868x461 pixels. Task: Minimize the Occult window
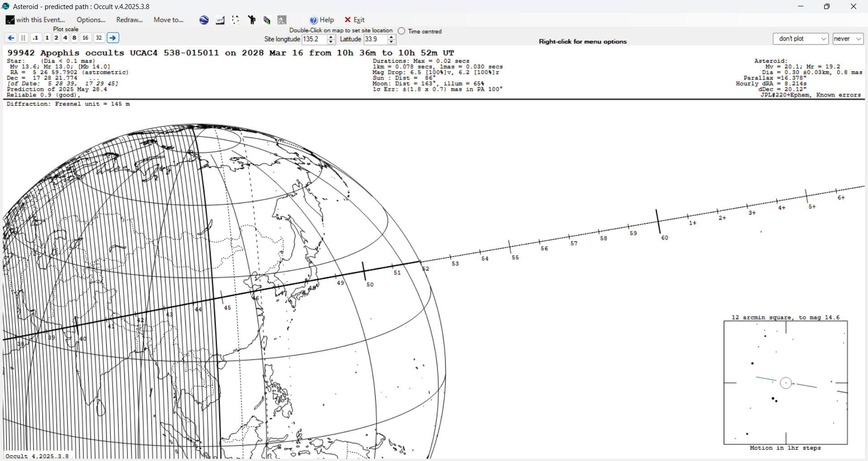(x=801, y=6)
